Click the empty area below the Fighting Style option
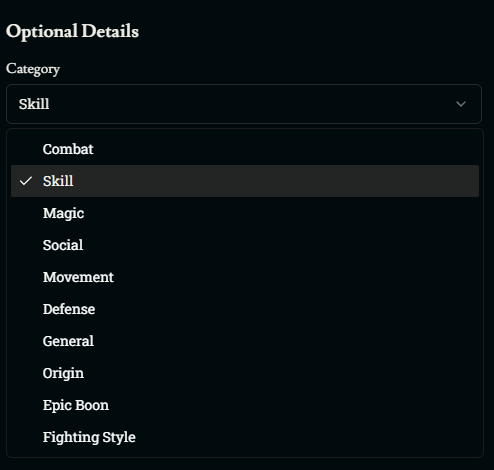 pyautogui.click(x=245, y=463)
